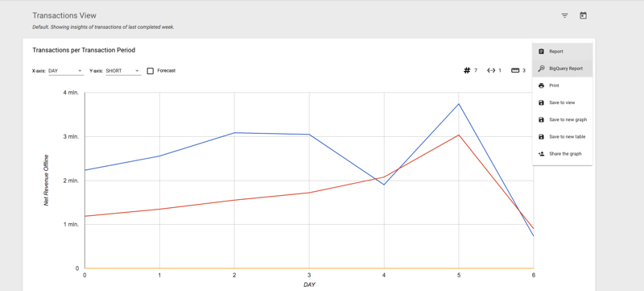Click the ruler measures icon showing 3

point(515,71)
